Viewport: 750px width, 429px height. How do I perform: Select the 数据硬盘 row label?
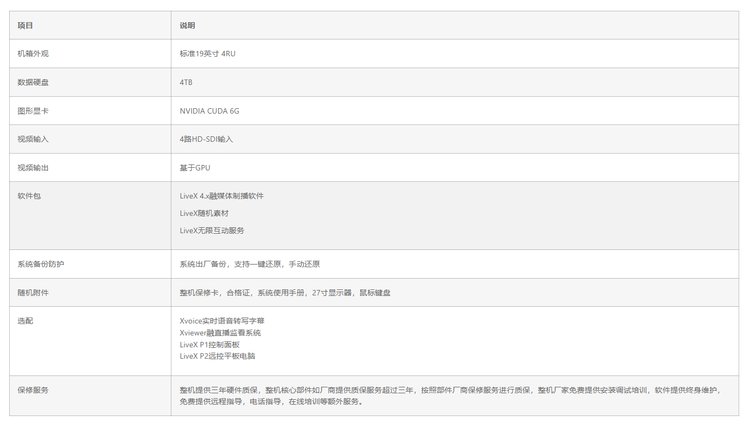coord(32,82)
